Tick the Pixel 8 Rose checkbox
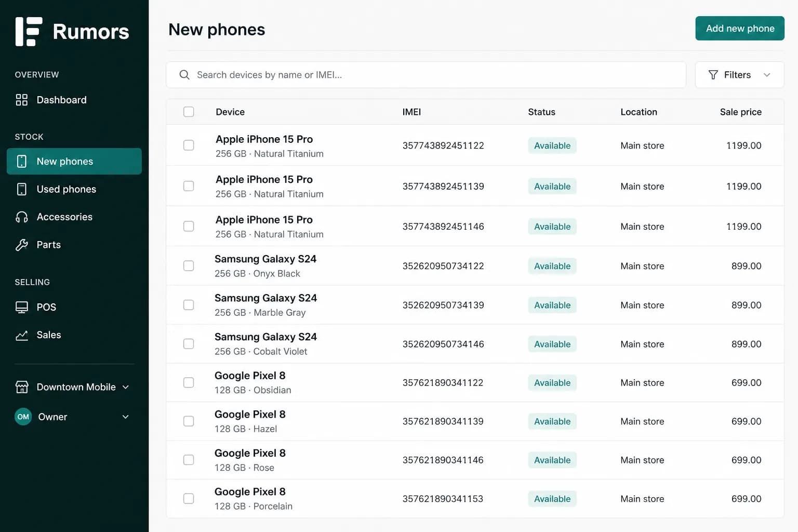The image size is (798, 532). coord(189,460)
